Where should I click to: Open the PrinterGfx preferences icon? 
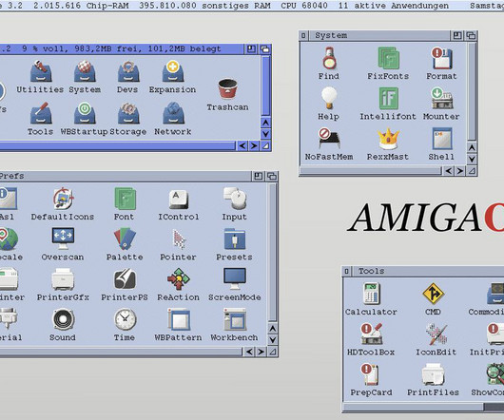(63, 279)
